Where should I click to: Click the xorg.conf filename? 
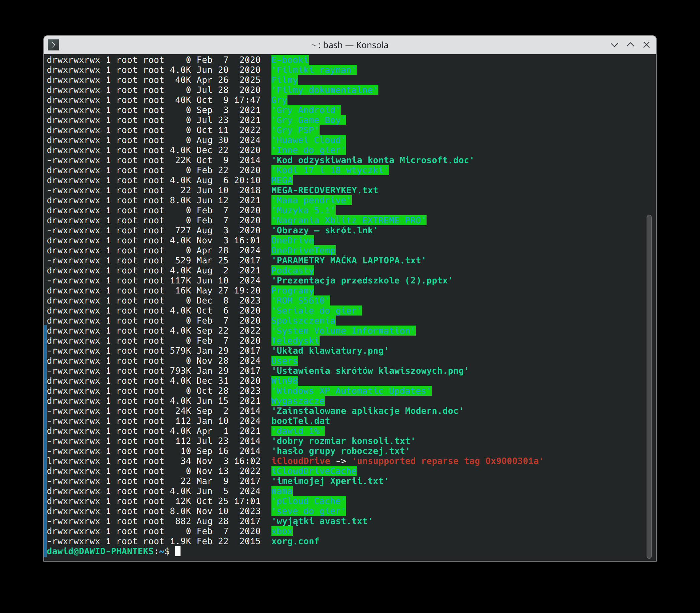[295, 541]
